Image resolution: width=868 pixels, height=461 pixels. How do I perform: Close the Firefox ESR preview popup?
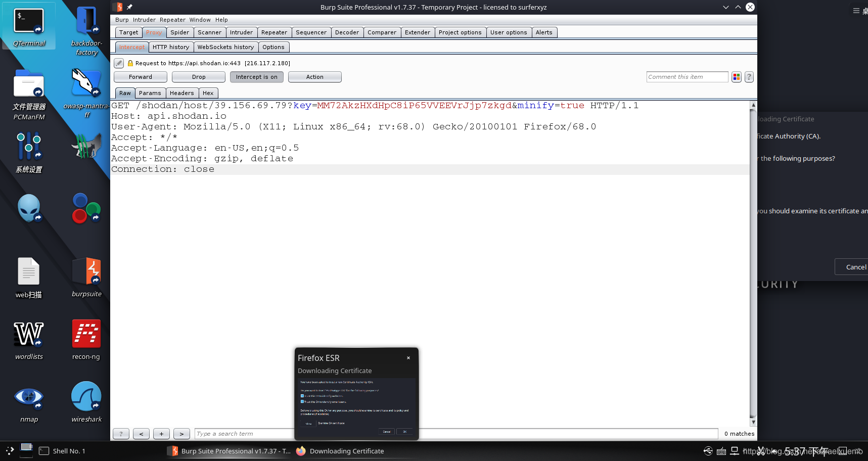point(408,358)
